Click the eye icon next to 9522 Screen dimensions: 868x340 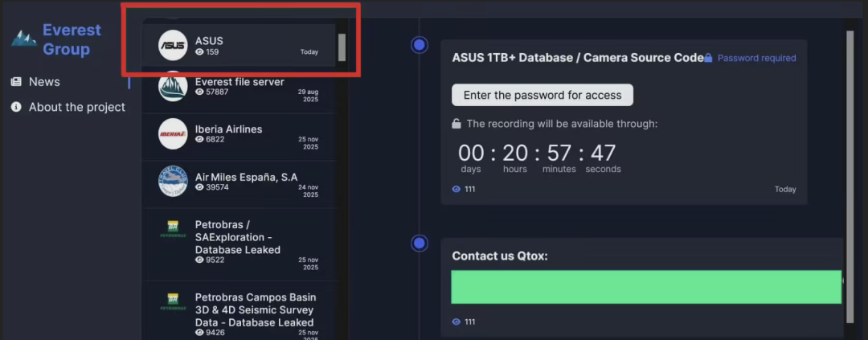pyautogui.click(x=199, y=260)
